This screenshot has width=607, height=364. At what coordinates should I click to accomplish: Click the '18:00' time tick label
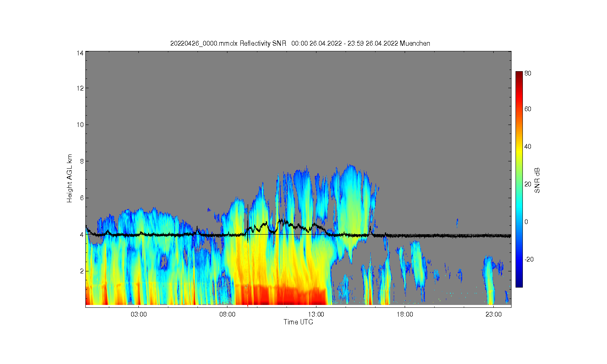click(x=405, y=315)
